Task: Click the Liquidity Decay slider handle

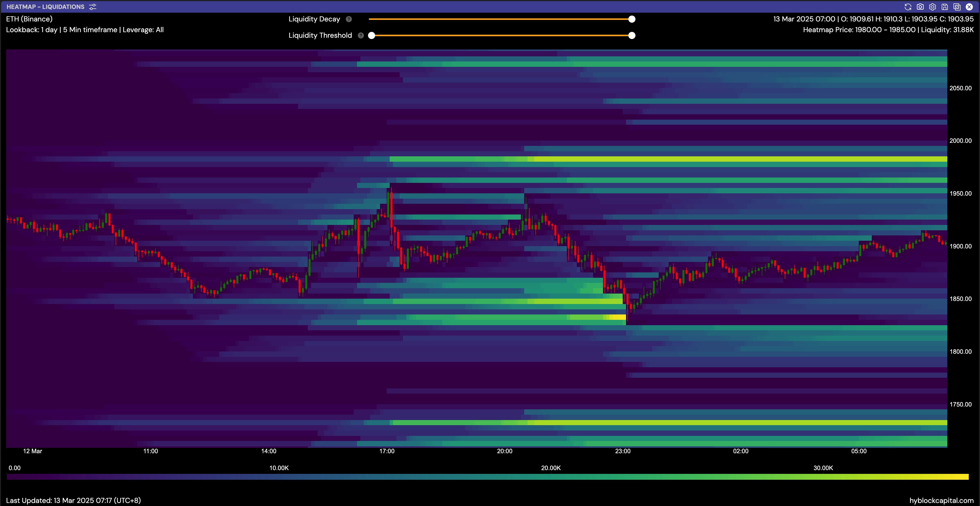Action: tap(632, 19)
